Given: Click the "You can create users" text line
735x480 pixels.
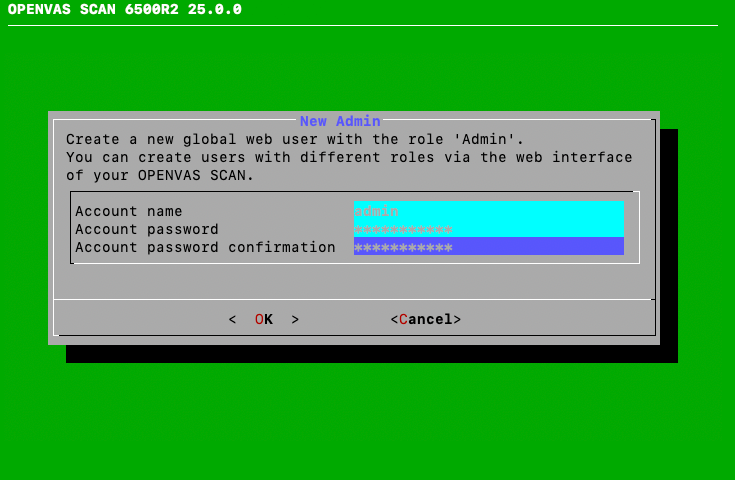Looking at the screenshot, I should click(x=349, y=157).
